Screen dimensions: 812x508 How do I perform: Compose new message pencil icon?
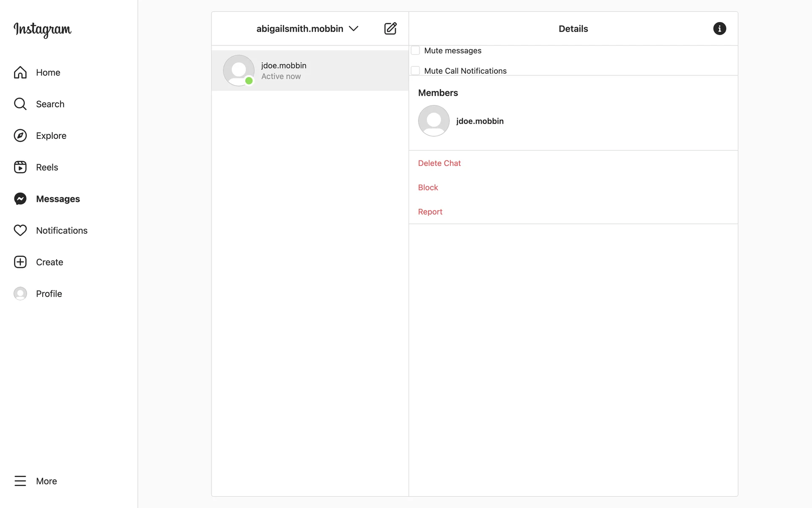pyautogui.click(x=390, y=28)
